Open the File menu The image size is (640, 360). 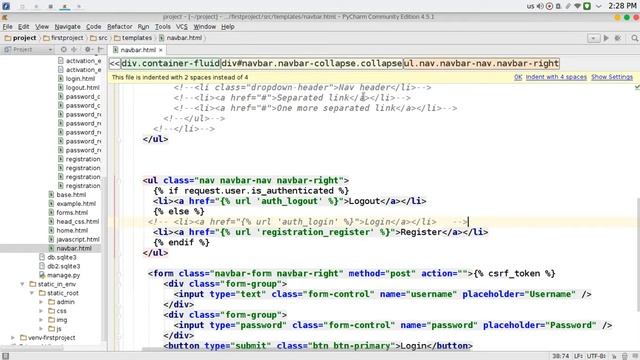tap(7, 27)
